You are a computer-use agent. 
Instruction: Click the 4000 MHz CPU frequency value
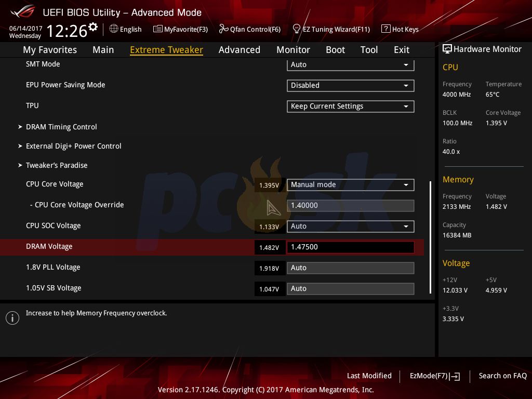[x=457, y=95]
